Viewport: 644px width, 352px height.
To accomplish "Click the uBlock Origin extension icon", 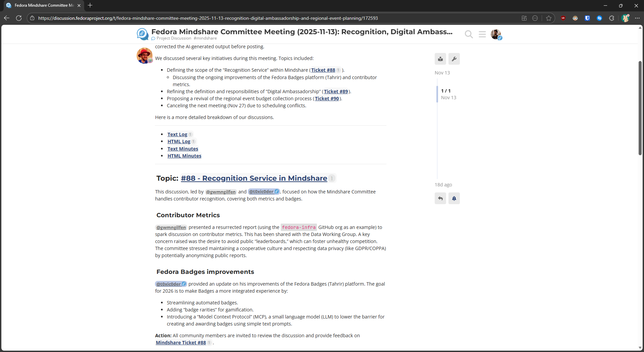I will [563, 18].
